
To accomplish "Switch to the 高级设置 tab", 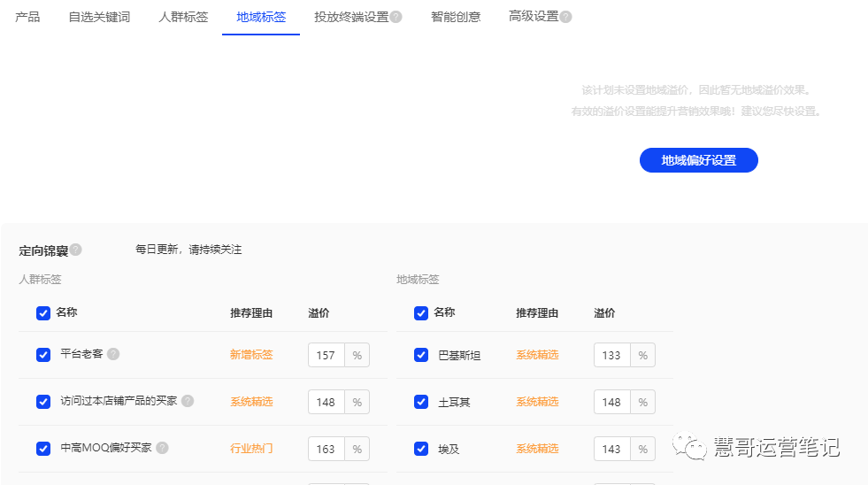I will (534, 17).
